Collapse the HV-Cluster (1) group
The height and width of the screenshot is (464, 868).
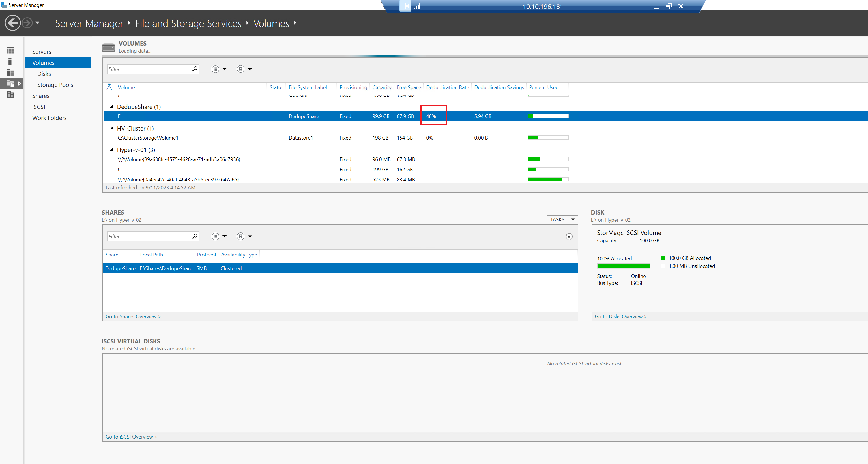pyautogui.click(x=111, y=128)
